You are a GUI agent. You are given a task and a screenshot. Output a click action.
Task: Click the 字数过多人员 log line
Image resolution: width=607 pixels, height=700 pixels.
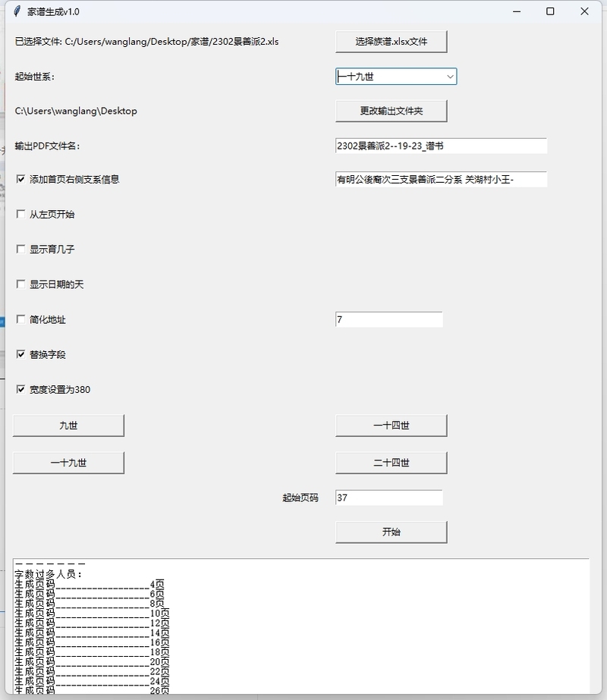click(49, 575)
